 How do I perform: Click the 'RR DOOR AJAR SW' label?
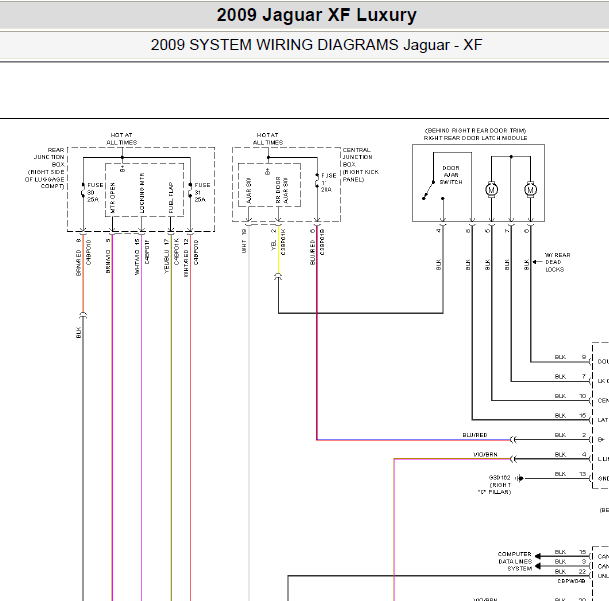[282, 190]
